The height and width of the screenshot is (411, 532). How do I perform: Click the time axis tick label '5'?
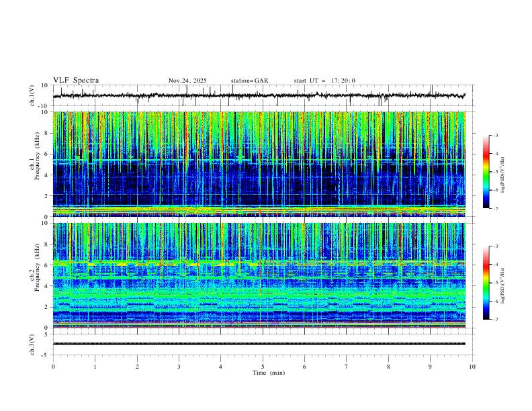(x=263, y=367)
